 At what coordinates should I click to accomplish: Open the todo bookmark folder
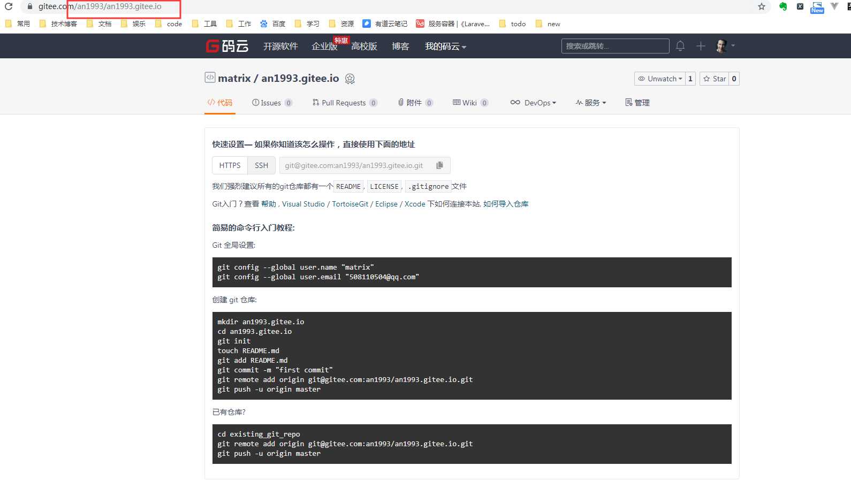click(513, 24)
